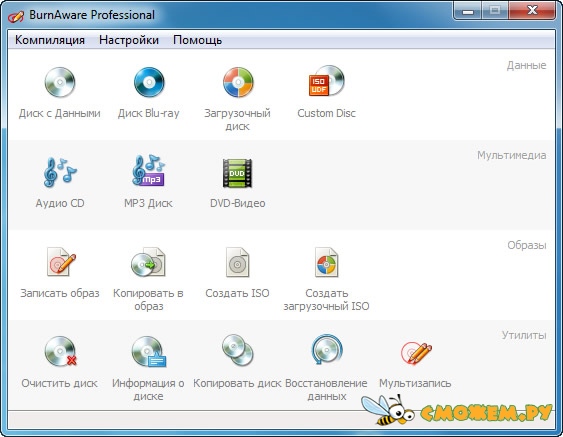
Task: Click the BurnAware title bar app icon
Action: coord(16,16)
